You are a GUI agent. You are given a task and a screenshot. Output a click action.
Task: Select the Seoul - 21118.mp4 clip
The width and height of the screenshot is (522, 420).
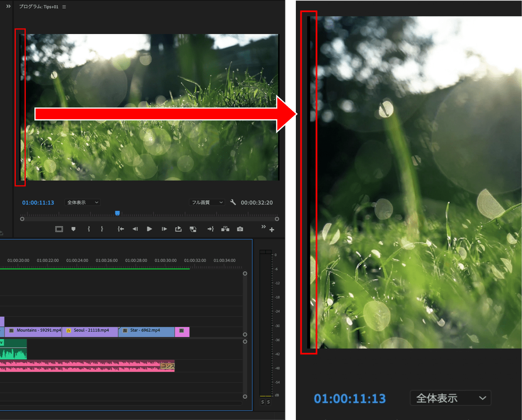(90, 332)
